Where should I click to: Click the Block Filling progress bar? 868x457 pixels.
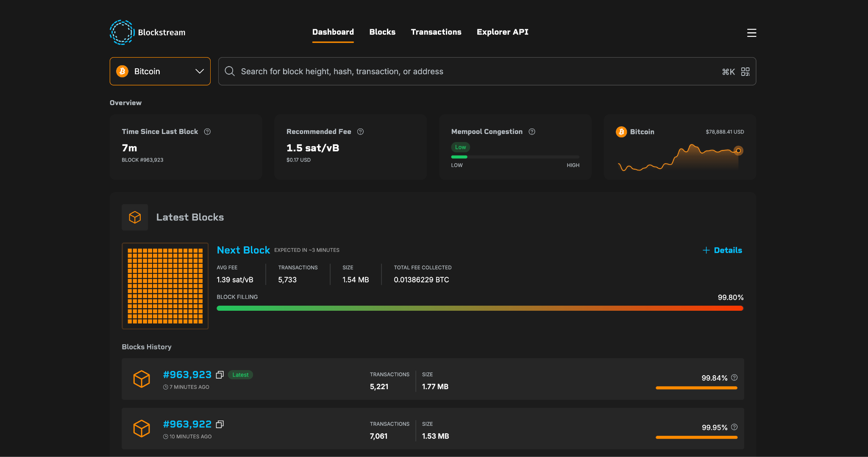(x=480, y=308)
